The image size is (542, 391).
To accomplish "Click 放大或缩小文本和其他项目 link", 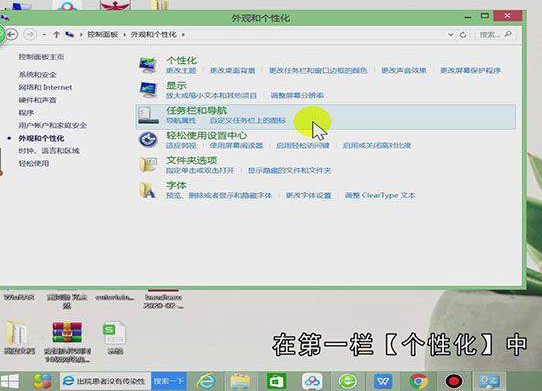I will point(212,95).
